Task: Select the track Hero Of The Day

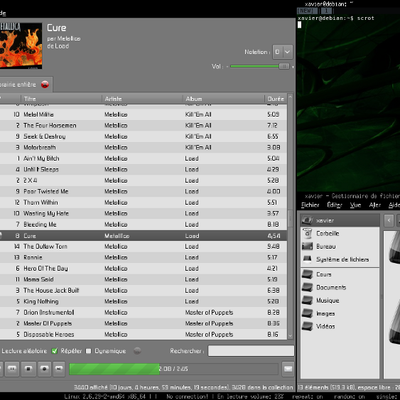Action: tap(143, 268)
